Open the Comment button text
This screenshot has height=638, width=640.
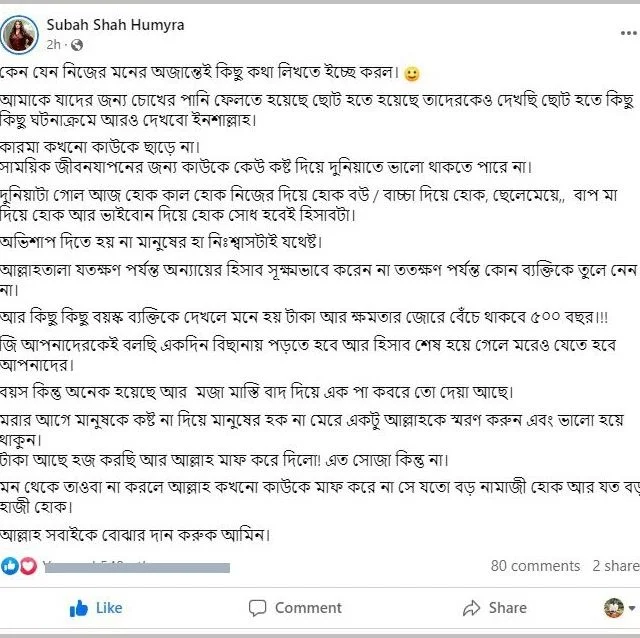tap(308, 608)
